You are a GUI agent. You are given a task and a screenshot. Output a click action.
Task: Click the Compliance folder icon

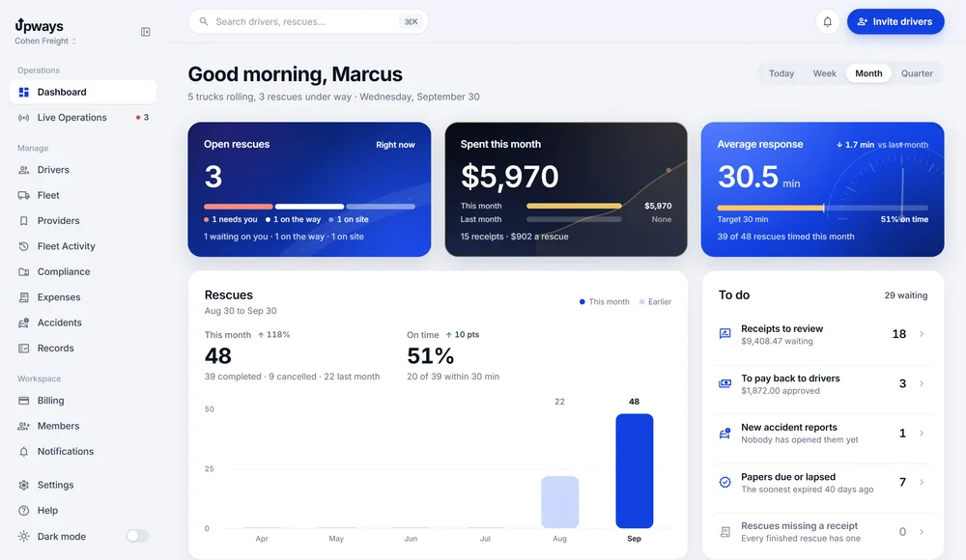[24, 271]
